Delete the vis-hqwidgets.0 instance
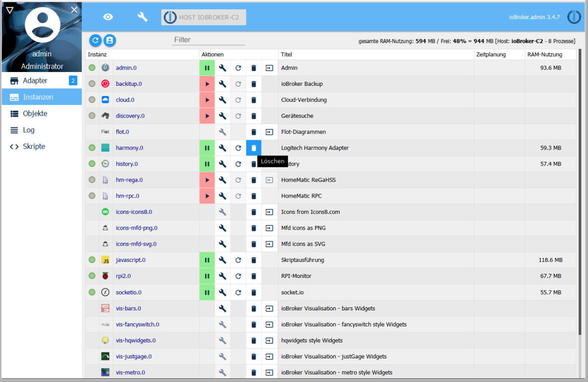 (254, 340)
